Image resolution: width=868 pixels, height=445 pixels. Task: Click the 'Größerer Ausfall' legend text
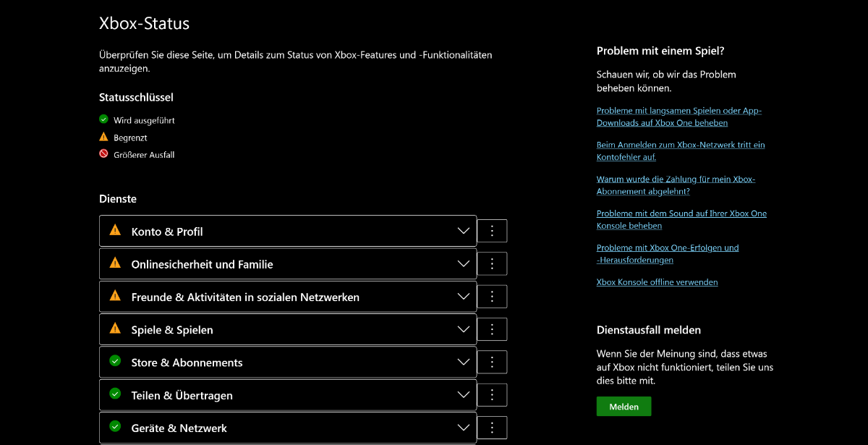144,155
